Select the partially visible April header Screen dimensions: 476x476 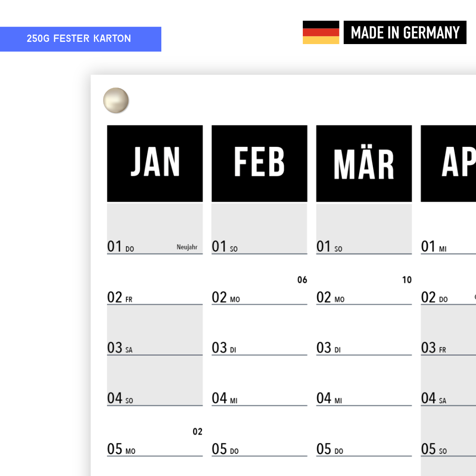pyautogui.click(x=448, y=164)
